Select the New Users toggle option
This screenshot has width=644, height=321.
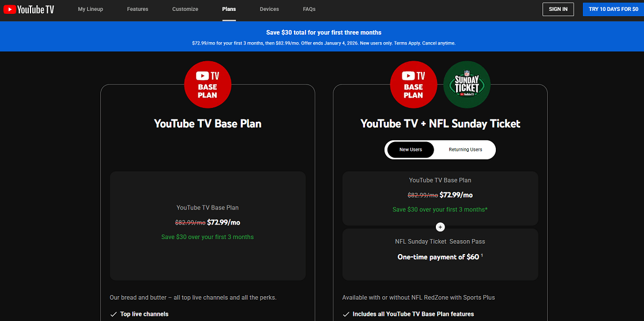410,150
